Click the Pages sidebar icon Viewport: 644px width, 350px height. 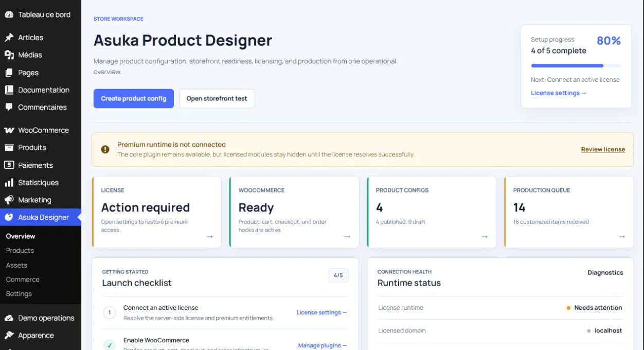9,73
